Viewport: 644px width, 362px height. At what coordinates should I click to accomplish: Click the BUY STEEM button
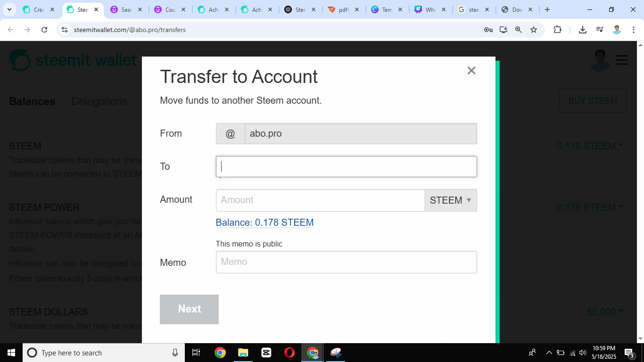[x=593, y=101]
